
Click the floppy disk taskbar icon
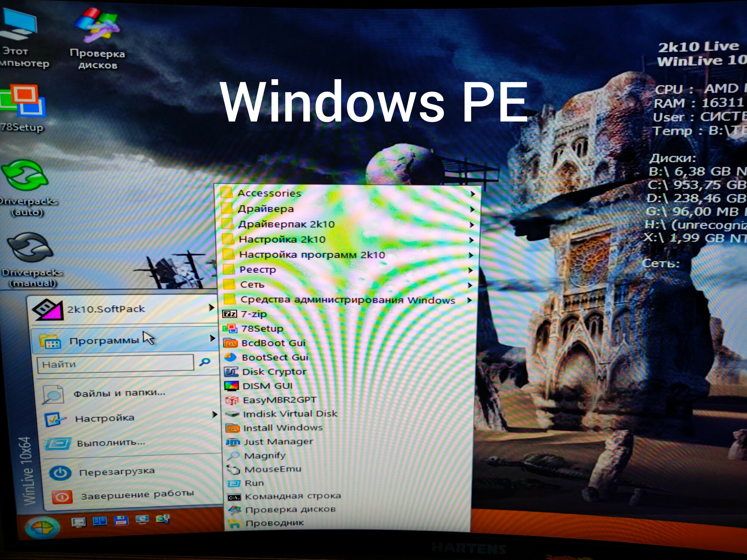coord(121,520)
